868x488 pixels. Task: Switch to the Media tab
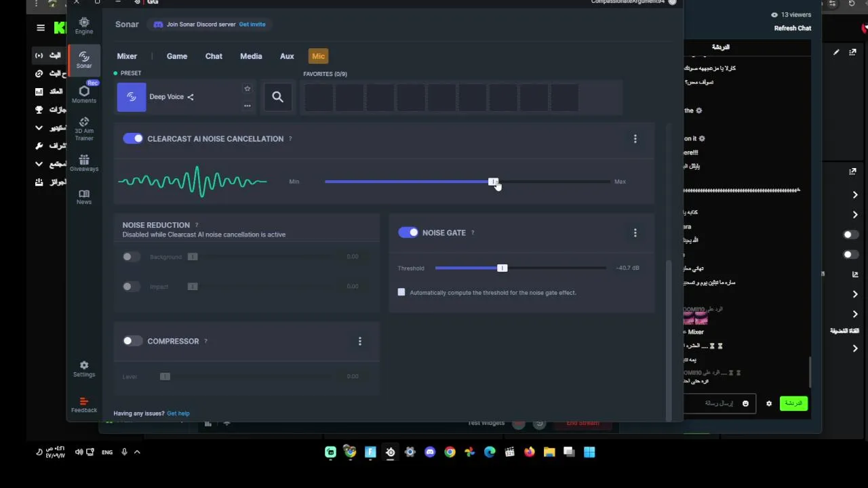(251, 56)
